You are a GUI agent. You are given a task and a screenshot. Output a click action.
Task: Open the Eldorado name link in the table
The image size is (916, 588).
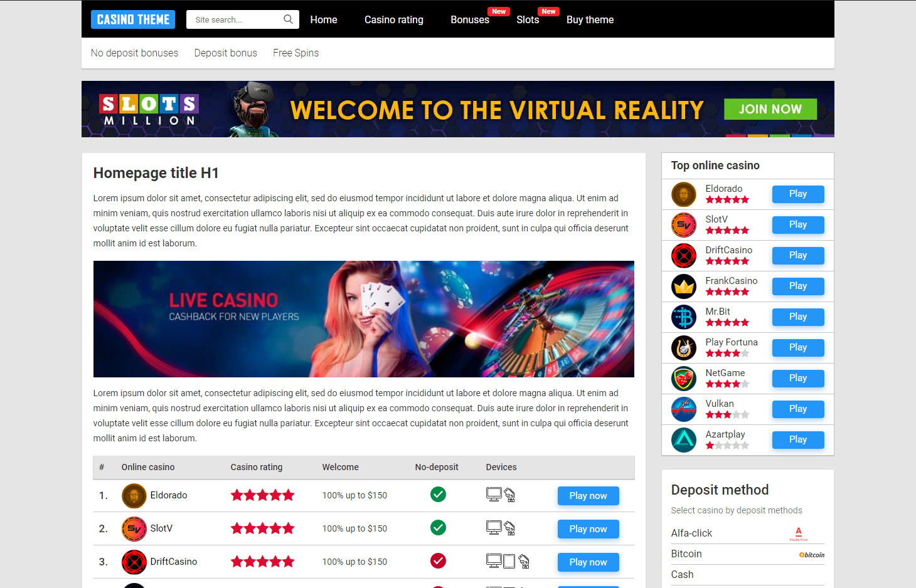pyautogui.click(x=169, y=495)
